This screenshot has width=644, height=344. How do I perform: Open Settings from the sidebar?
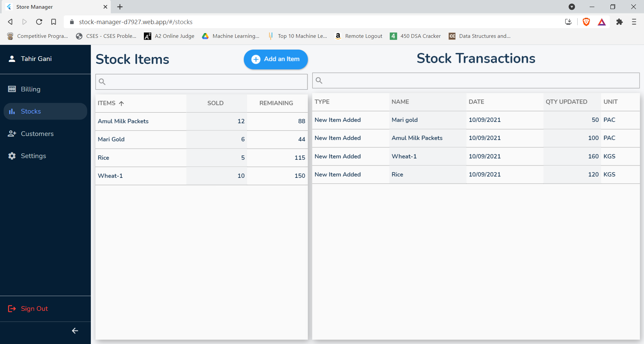coord(45,156)
